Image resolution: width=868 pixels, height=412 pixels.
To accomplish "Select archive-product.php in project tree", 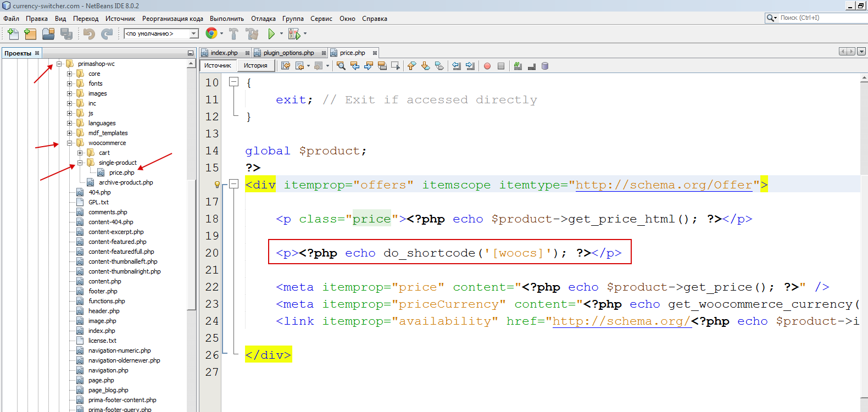I will pyautogui.click(x=126, y=182).
